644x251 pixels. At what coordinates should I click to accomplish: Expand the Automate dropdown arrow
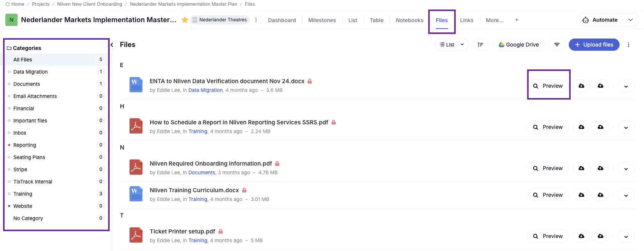coord(631,20)
